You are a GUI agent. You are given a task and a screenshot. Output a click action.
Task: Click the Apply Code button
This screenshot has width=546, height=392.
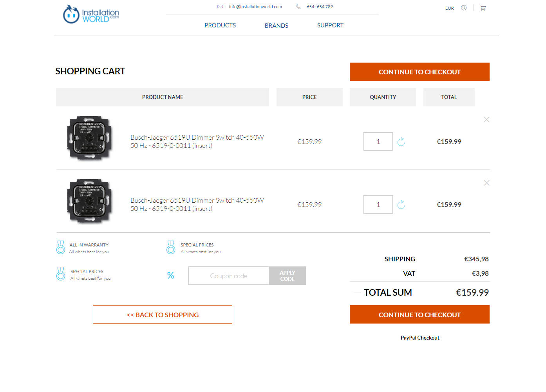click(x=287, y=276)
